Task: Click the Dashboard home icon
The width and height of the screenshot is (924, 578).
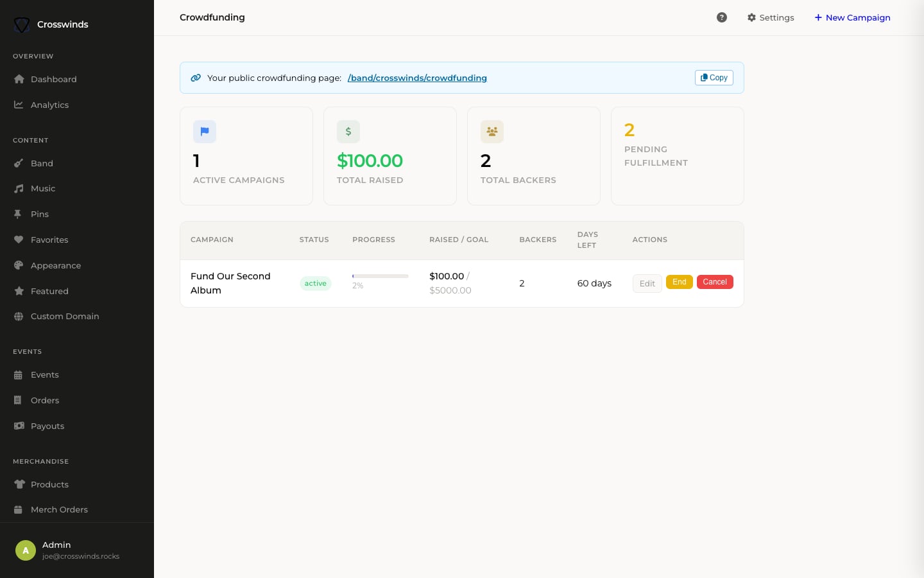Action: tap(19, 79)
